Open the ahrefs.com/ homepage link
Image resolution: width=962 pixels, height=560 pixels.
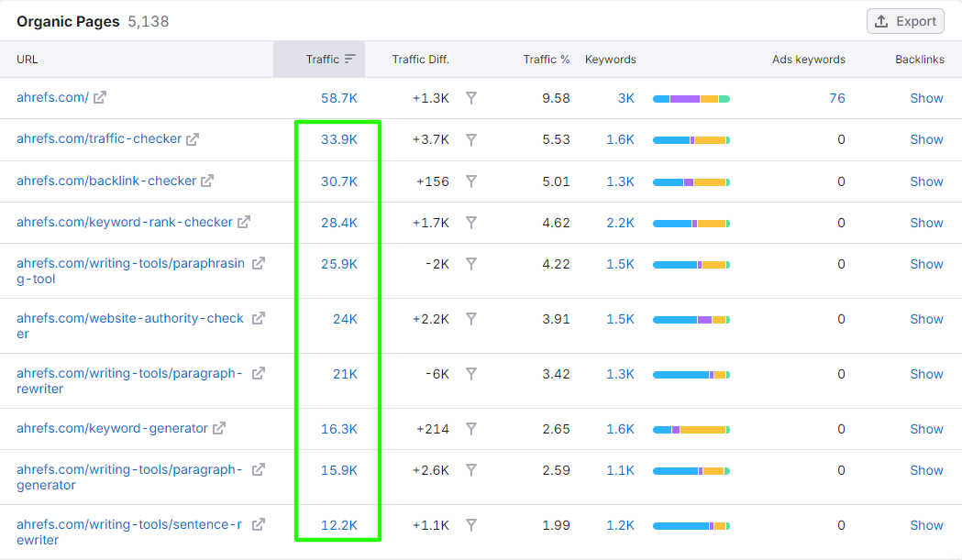pyautogui.click(x=53, y=97)
